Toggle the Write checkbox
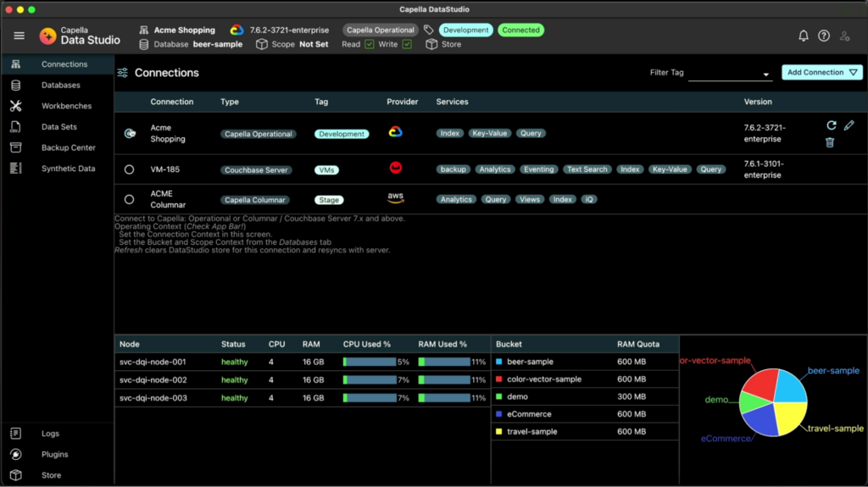The width and height of the screenshot is (868, 487). pos(407,44)
